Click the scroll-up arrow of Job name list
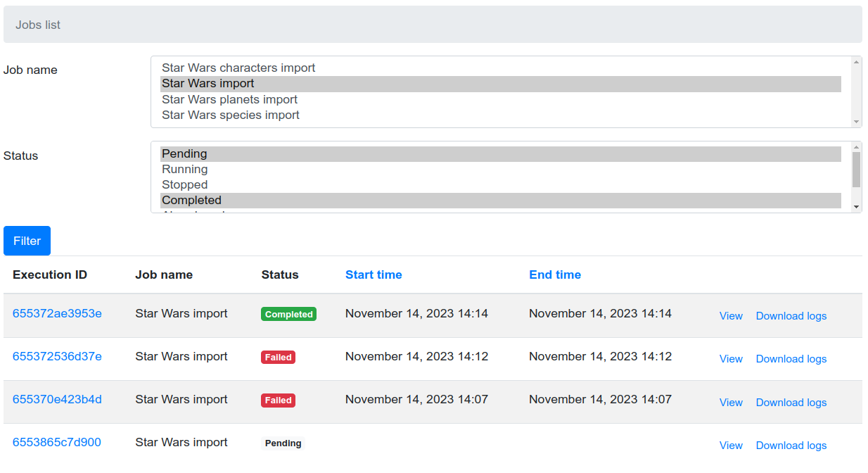868x473 pixels. coord(856,62)
